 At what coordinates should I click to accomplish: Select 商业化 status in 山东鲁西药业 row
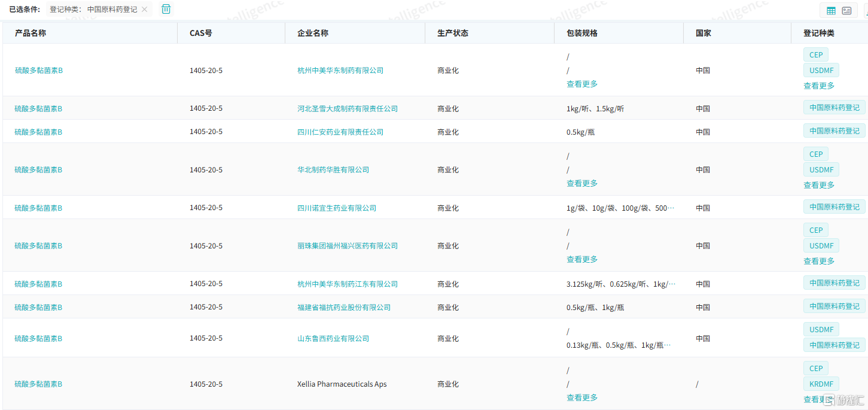[448, 338]
